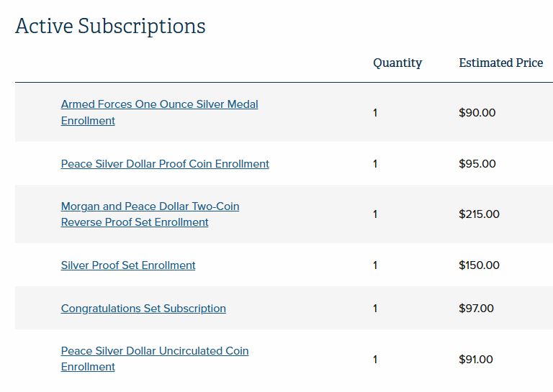553x392 pixels.
Task: Select the $215.00 estimated price
Action: tap(479, 214)
